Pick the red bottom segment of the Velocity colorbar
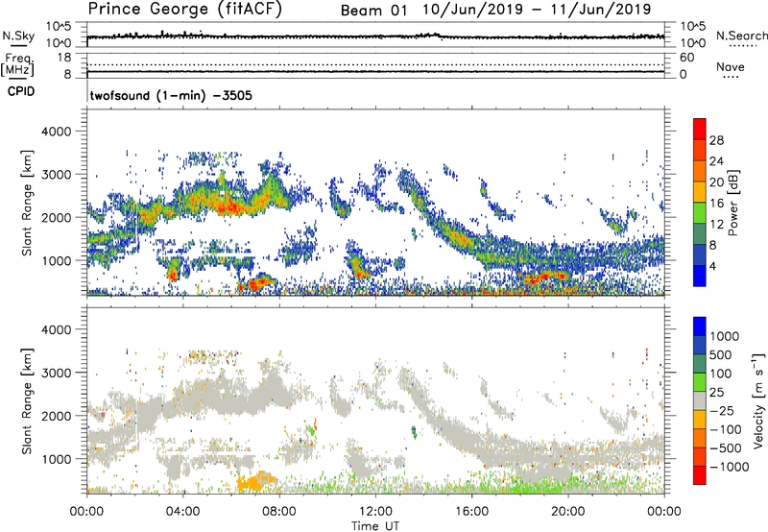 click(x=700, y=475)
